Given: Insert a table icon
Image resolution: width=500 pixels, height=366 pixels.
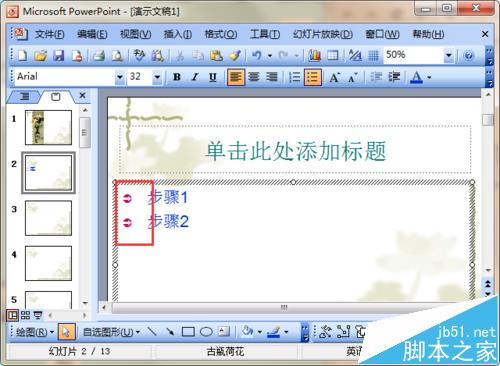Looking at the screenshot, I should coord(333,55).
